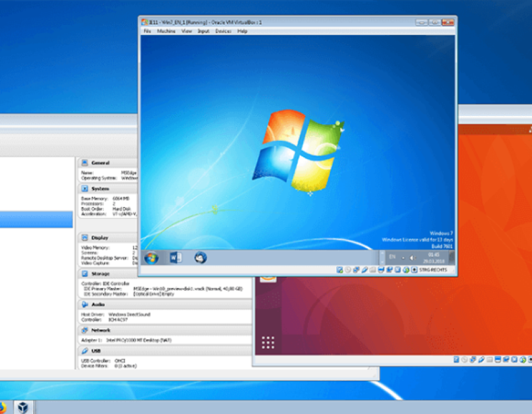The width and height of the screenshot is (532, 414).
Task: Open Thunderbird icon on guest taskbar
Action: point(200,257)
